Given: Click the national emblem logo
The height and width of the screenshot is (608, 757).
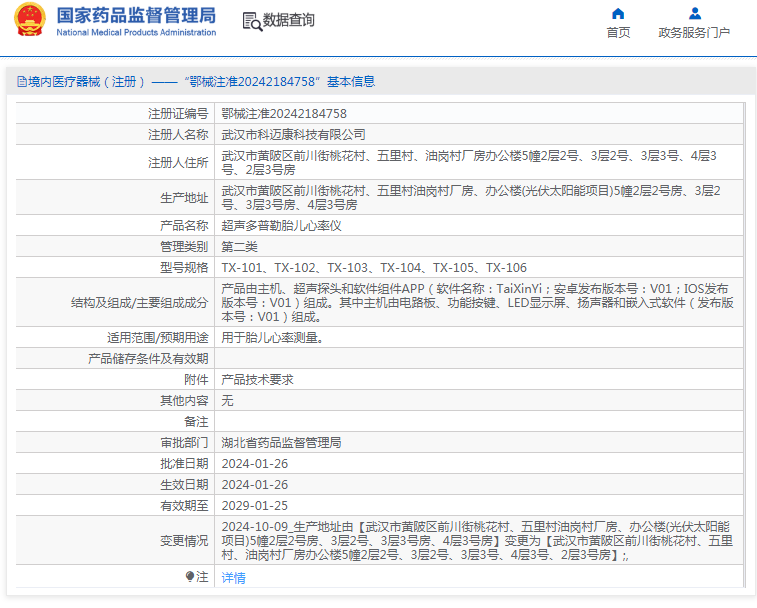Looking at the screenshot, I should (30, 19).
